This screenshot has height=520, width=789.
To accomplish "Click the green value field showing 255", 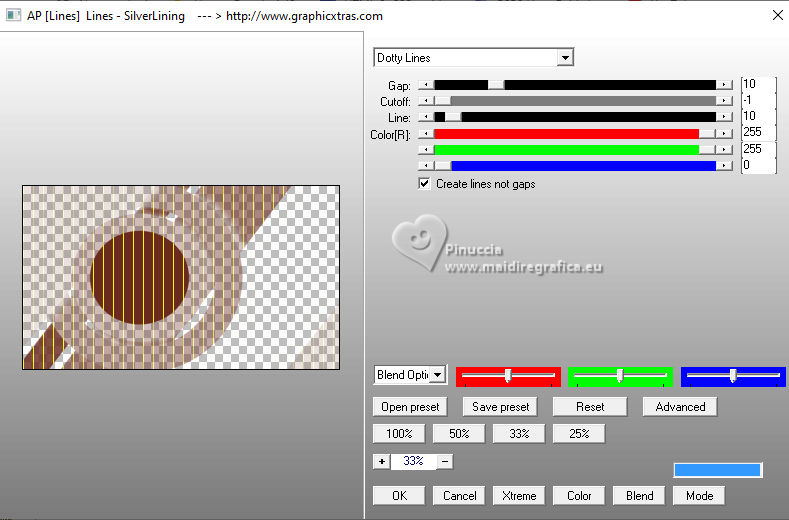I will click(758, 149).
